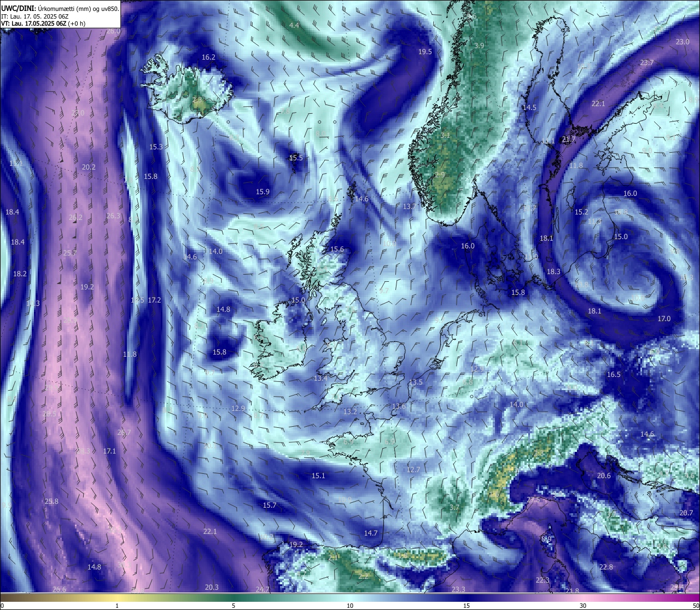The width and height of the screenshot is (700, 610).
Task: Select the 17.2 value in the Atlantic
Action: [155, 300]
